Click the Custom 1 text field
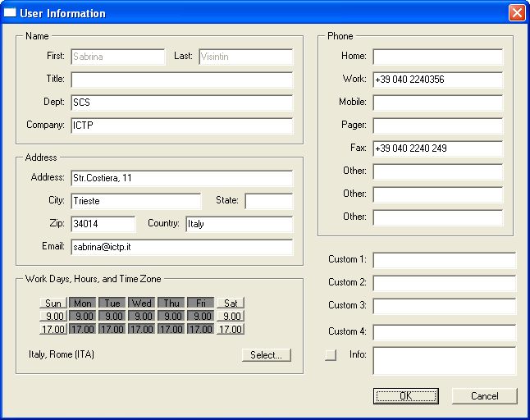The width and height of the screenshot is (530, 420). tap(444, 261)
